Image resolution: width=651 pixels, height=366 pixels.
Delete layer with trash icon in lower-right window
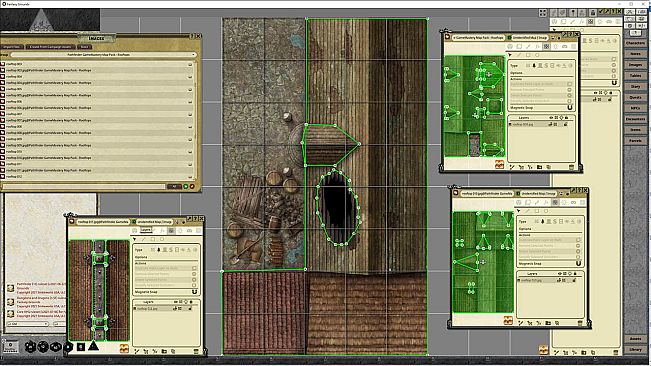click(580, 323)
